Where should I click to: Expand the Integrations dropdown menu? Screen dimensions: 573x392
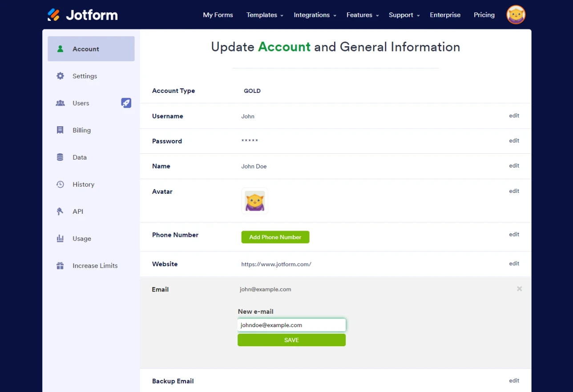click(315, 15)
